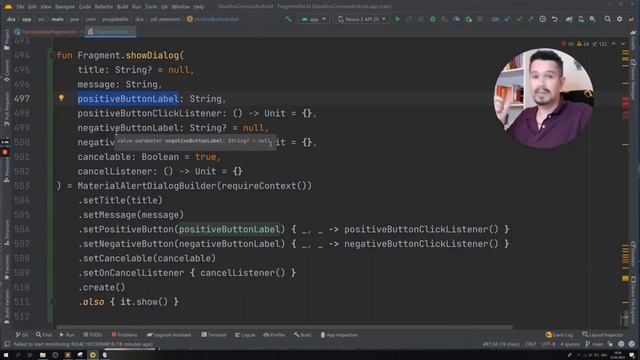This screenshot has height=360, width=640.
Task: Click util_extension in the navigation breadcrumb
Action: click(x=164, y=19)
